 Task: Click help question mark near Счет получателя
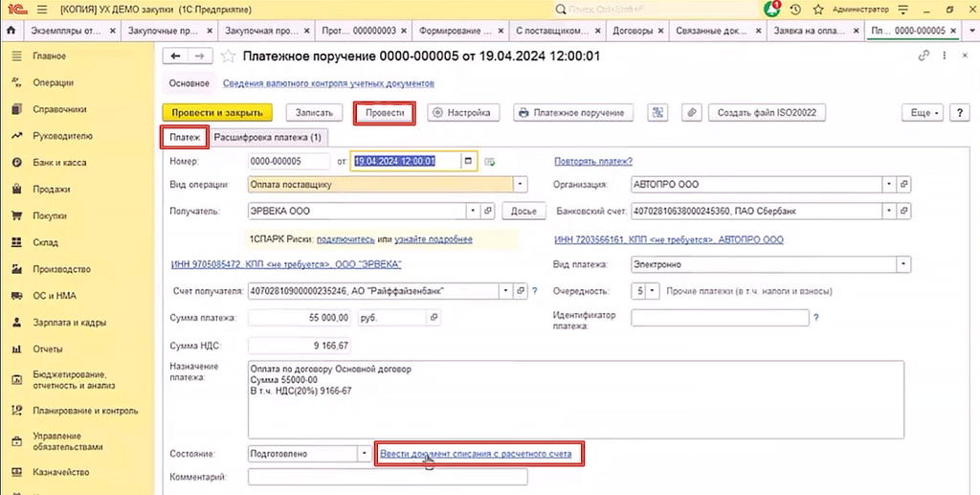[534, 291]
